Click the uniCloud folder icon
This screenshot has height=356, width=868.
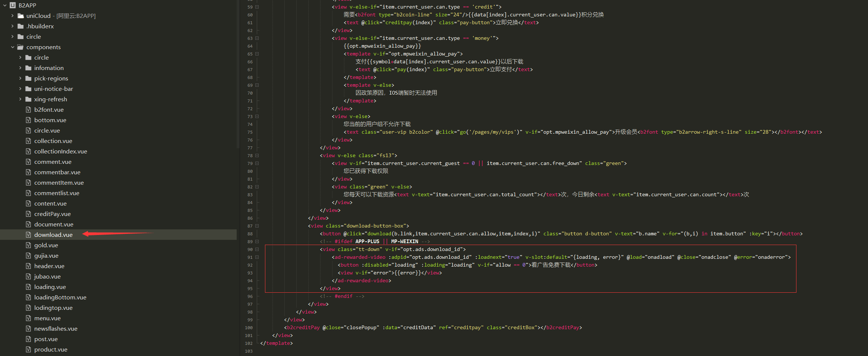[21, 16]
